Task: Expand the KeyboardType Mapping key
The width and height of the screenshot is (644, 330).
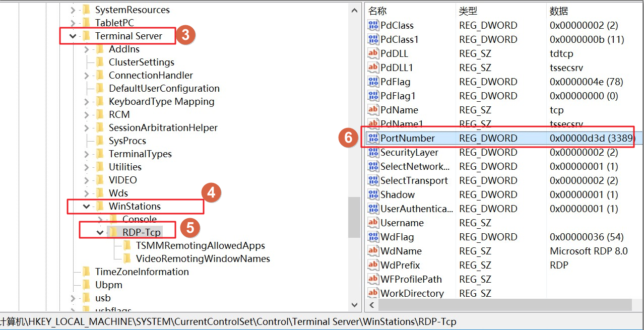Action: coord(87,101)
